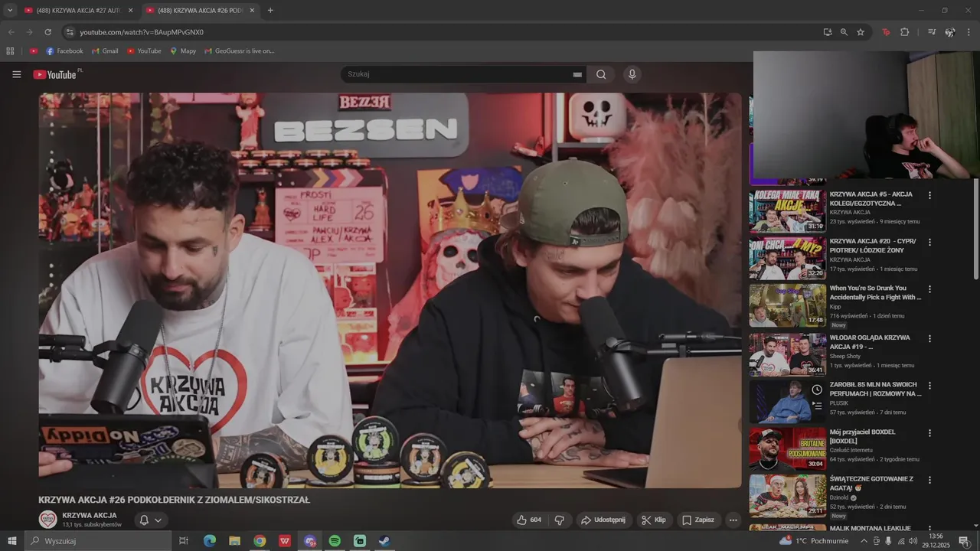Open the Windows Start menu

pyautogui.click(x=11, y=541)
